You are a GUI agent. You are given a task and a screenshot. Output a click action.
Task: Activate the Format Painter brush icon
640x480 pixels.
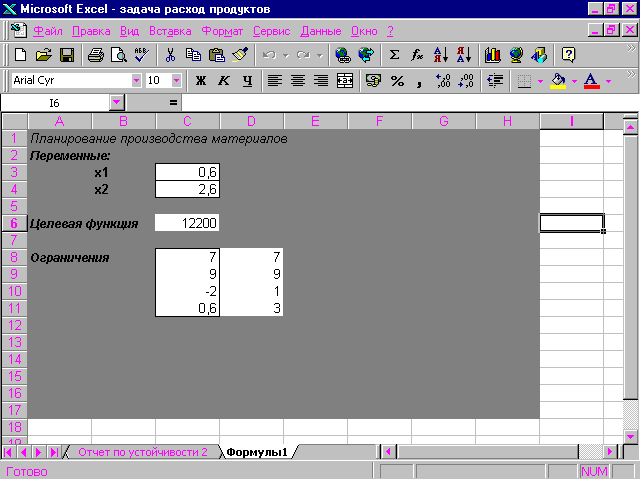(240, 55)
